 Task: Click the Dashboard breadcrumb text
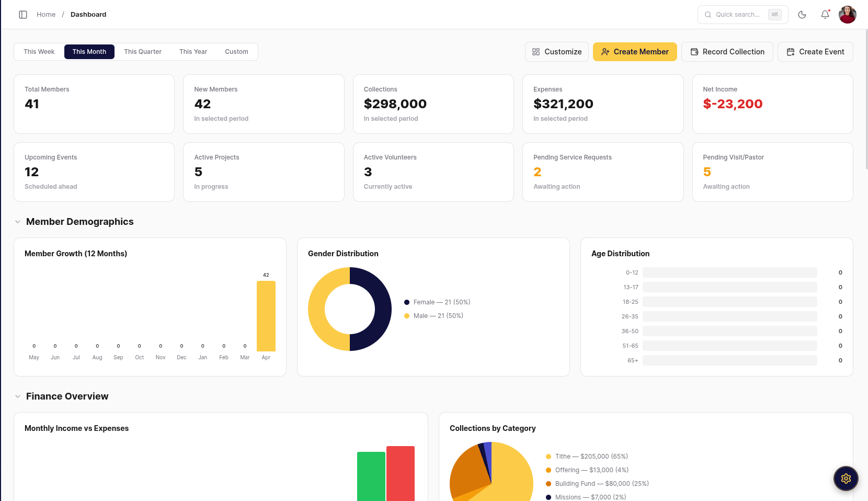coord(88,15)
